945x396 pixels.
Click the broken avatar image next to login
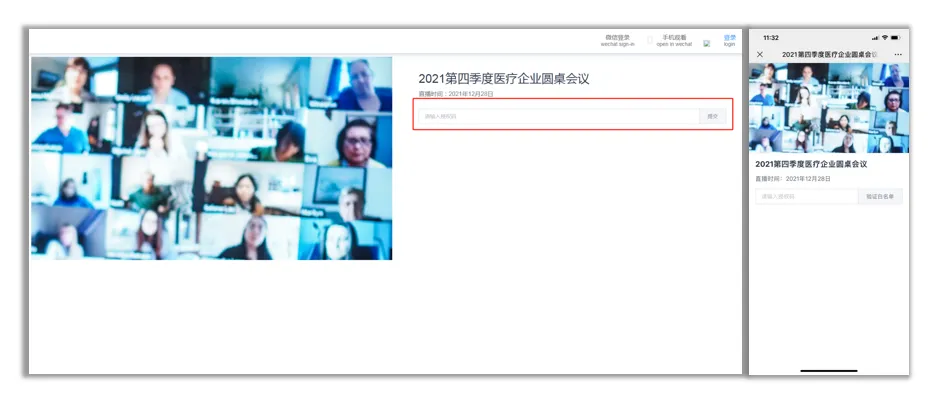(x=707, y=43)
